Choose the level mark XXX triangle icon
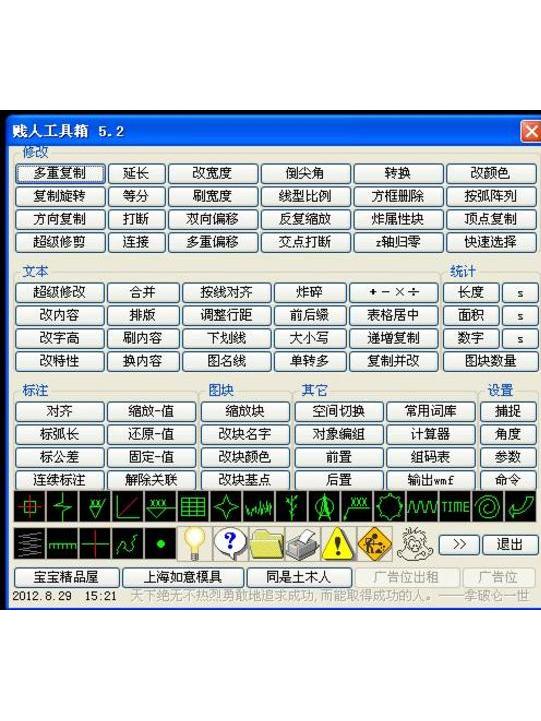 point(160,506)
